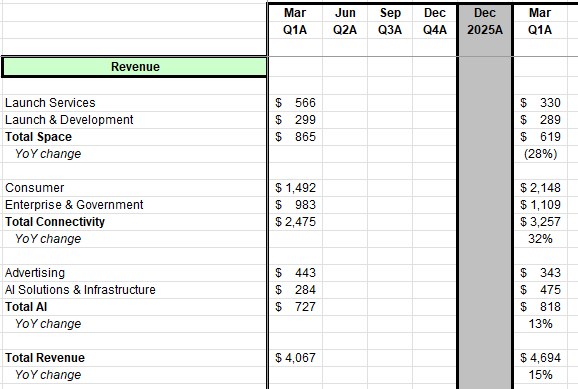Select the $ 2,475 Total Connectivity cell
578x389 pixels.
point(295,222)
